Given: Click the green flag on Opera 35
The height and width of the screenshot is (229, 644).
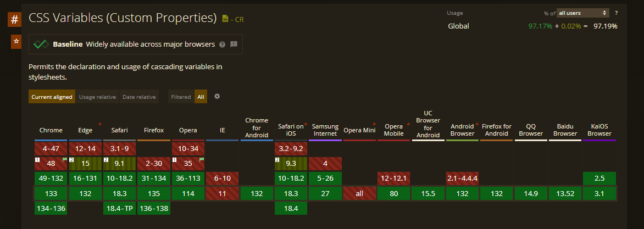Looking at the screenshot, I should coord(202,160).
